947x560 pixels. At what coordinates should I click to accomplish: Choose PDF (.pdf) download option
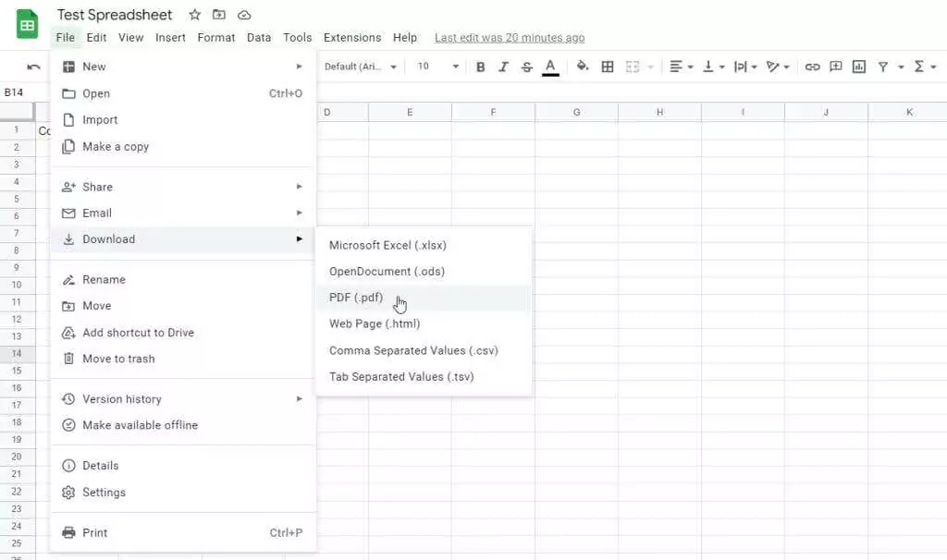pos(356,298)
